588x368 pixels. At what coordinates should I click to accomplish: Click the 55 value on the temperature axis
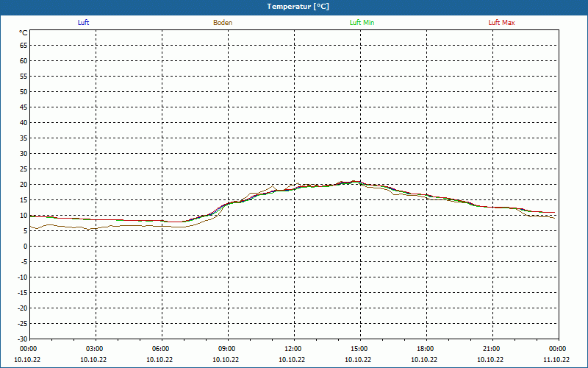(24, 77)
